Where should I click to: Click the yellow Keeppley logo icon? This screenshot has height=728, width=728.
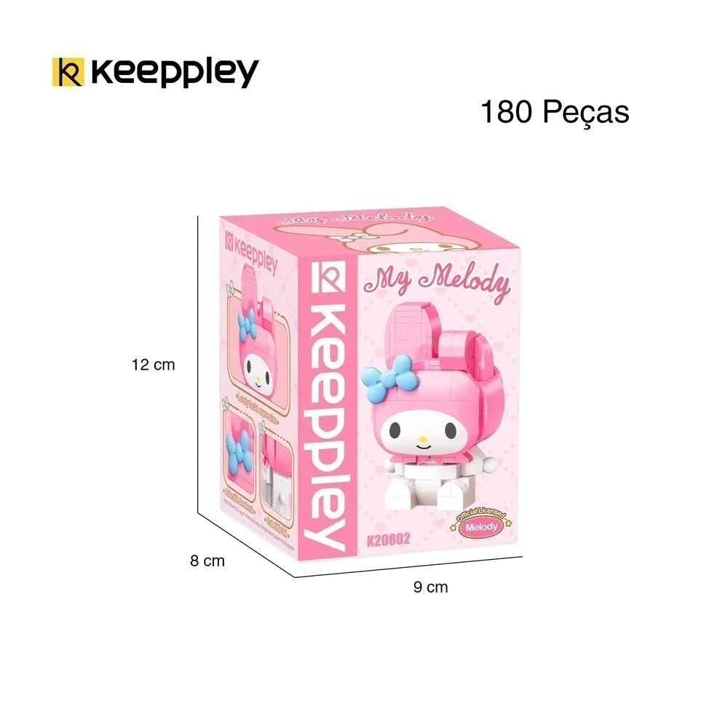pos(68,72)
